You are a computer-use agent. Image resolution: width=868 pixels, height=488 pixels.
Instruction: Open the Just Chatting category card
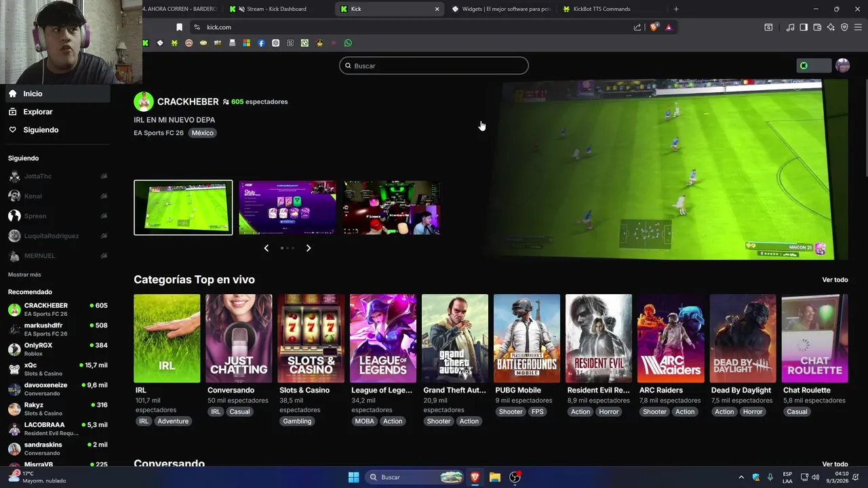[239, 338]
